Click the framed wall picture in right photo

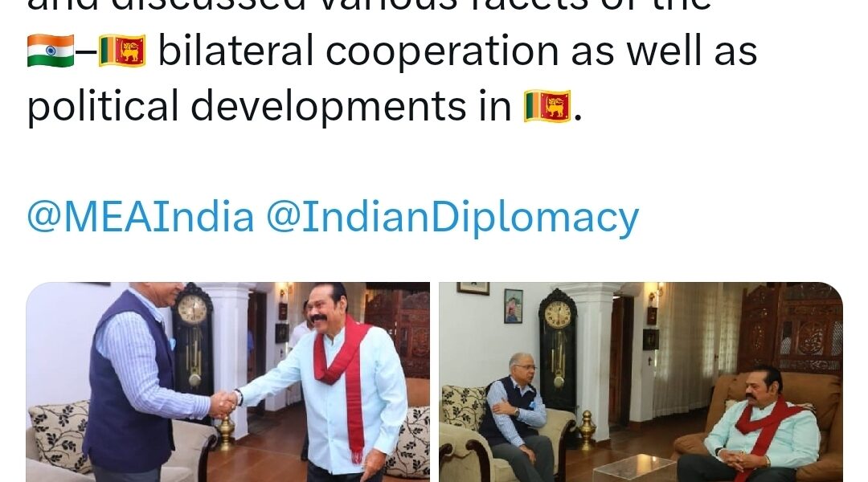(513, 306)
